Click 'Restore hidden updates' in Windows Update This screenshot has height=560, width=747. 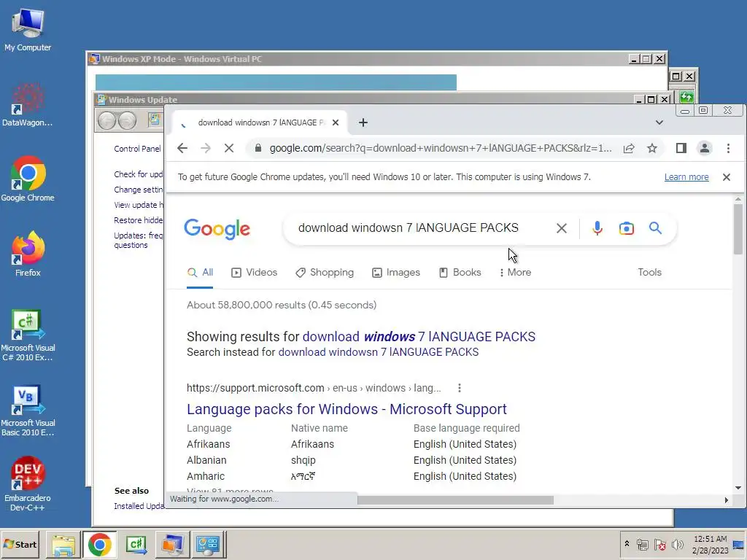[x=138, y=220]
